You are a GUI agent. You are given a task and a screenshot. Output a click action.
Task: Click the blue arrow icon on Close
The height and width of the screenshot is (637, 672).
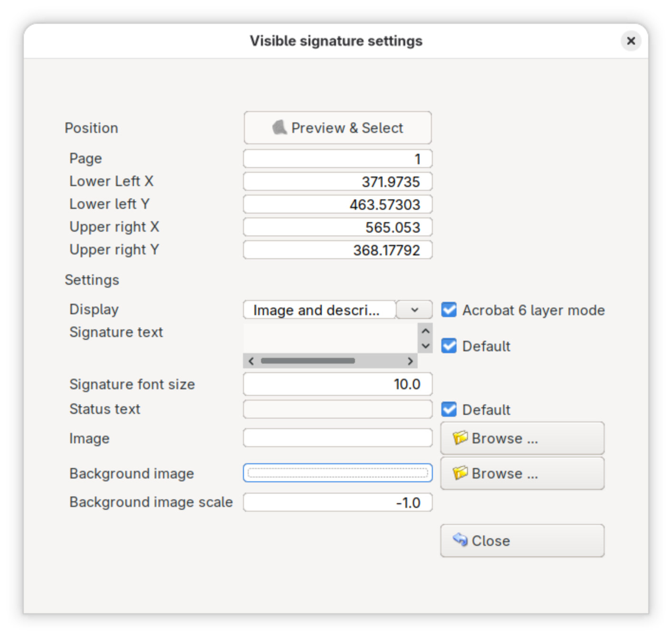click(x=459, y=540)
